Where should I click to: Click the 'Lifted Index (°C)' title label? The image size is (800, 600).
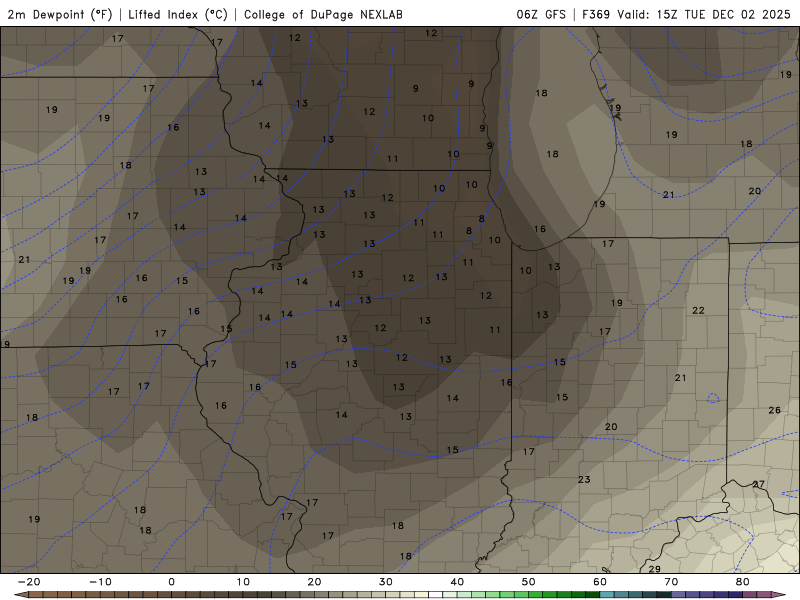[178, 14]
